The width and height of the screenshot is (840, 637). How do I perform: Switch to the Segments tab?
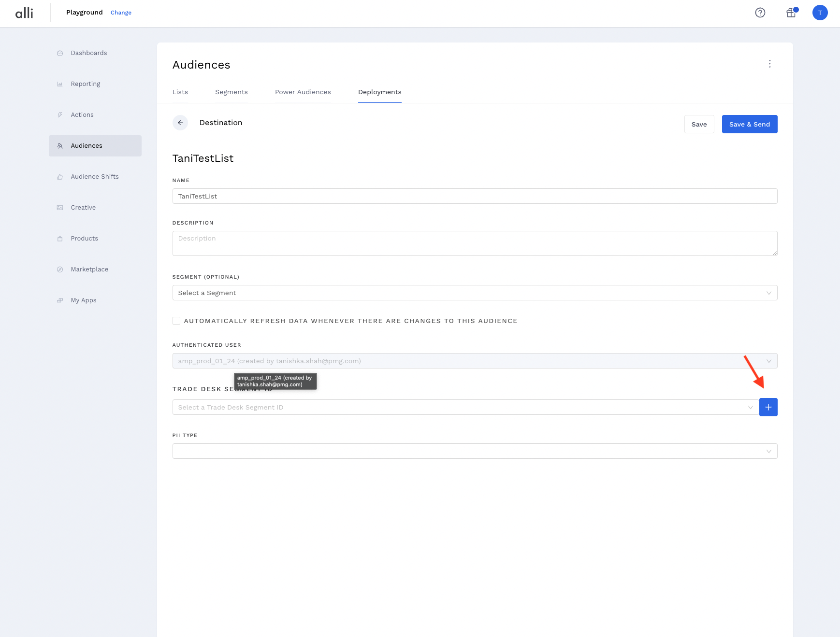231,92
